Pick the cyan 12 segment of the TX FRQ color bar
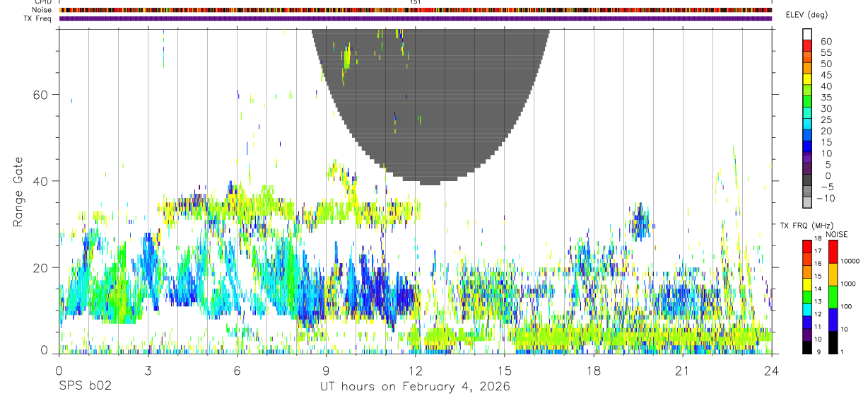This screenshot has width=868, height=401. (807, 310)
